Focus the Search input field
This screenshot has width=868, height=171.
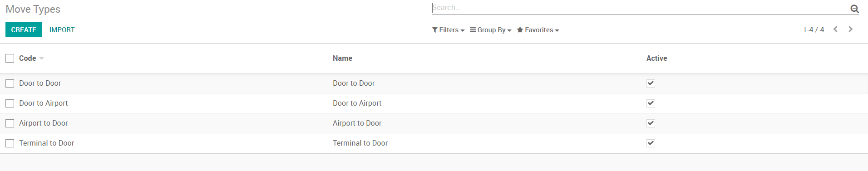pyautogui.click(x=640, y=8)
